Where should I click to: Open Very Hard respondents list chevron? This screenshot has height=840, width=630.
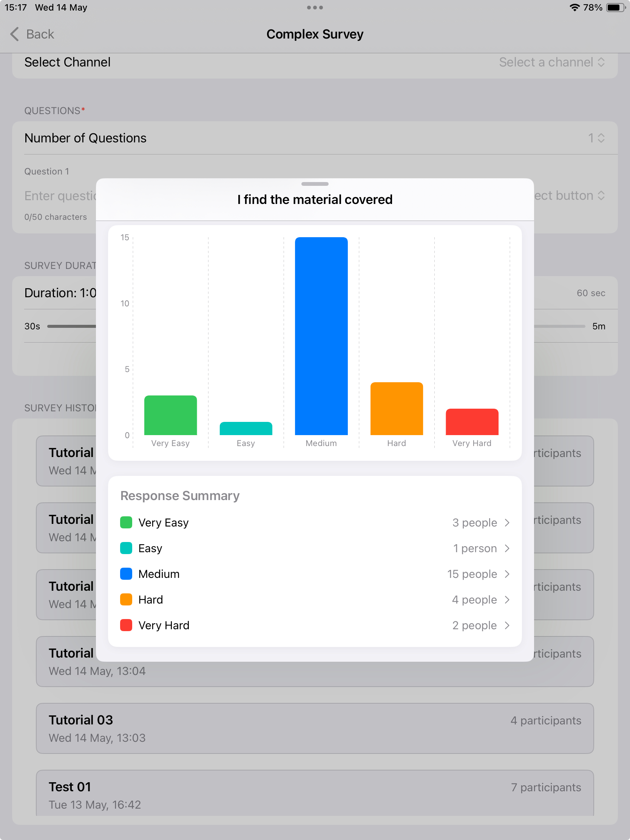point(507,625)
